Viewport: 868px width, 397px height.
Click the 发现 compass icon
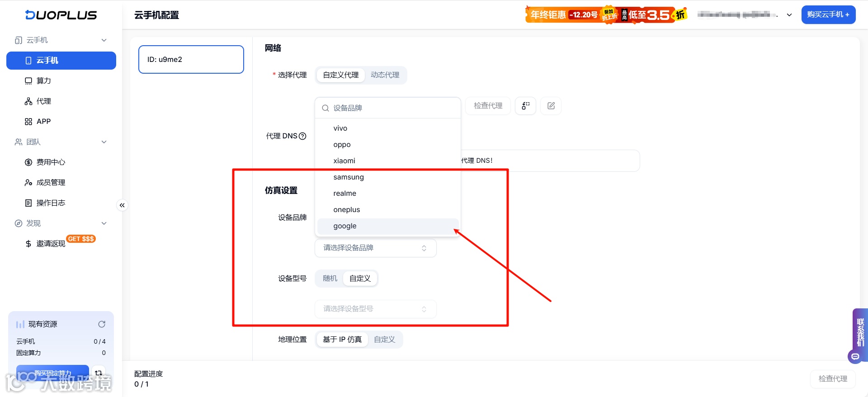click(x=19, y=223)
